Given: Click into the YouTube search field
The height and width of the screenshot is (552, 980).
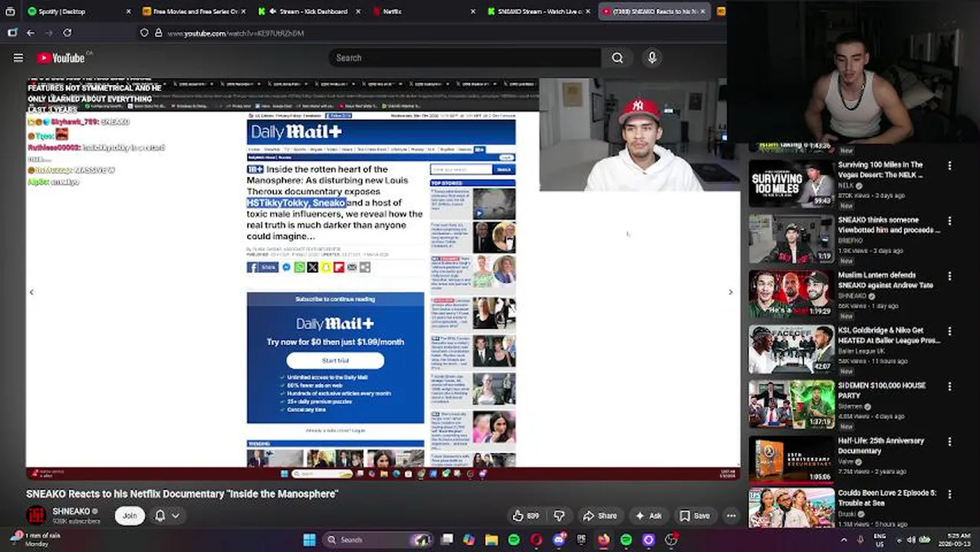Looking at the screenshot, I should pos(466,58).
